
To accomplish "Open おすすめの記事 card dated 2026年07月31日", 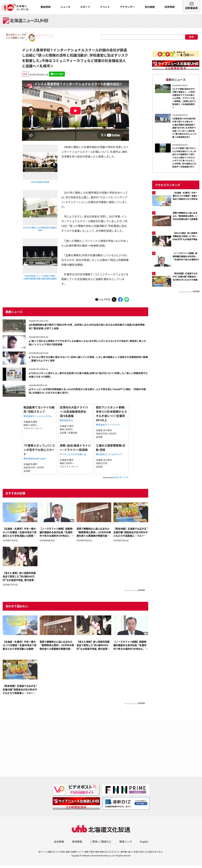I will click(131, 522).
